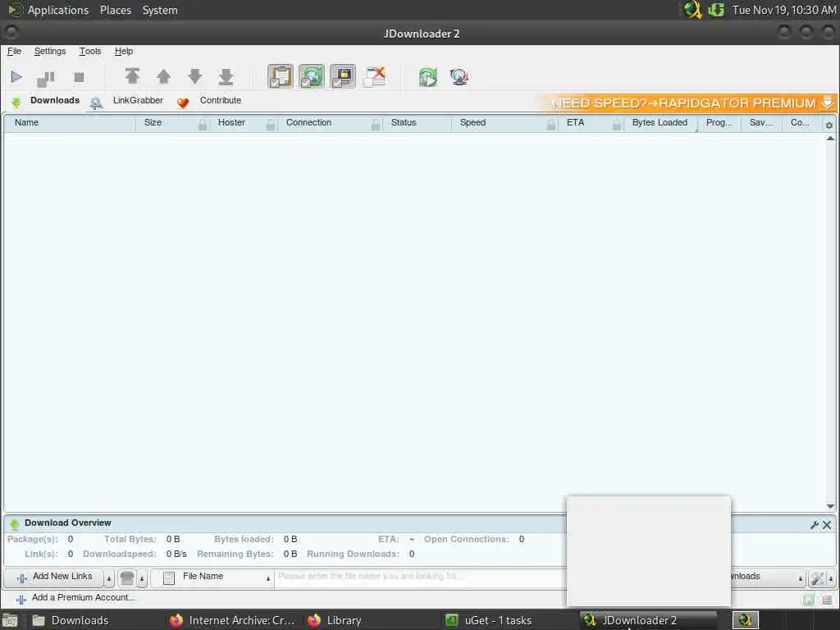Viewport: 840px width, 630px height.
Task: Open the Contribute tab
Action: point(209,101)
